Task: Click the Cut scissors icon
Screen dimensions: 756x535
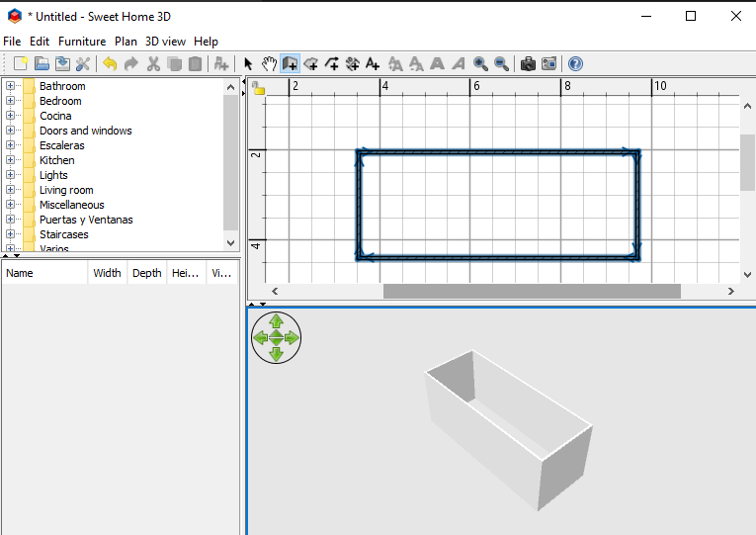Action: point(153,63)
